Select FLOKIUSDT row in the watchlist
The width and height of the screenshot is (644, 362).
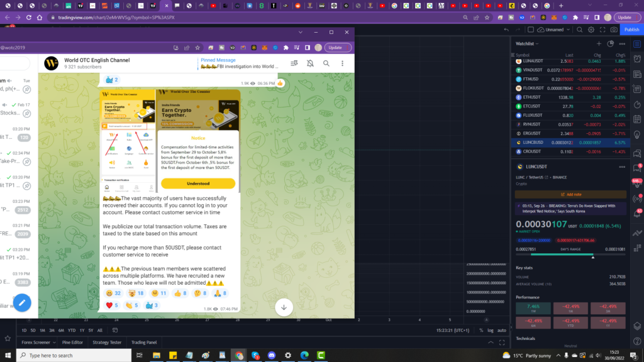tap(571, 88)
